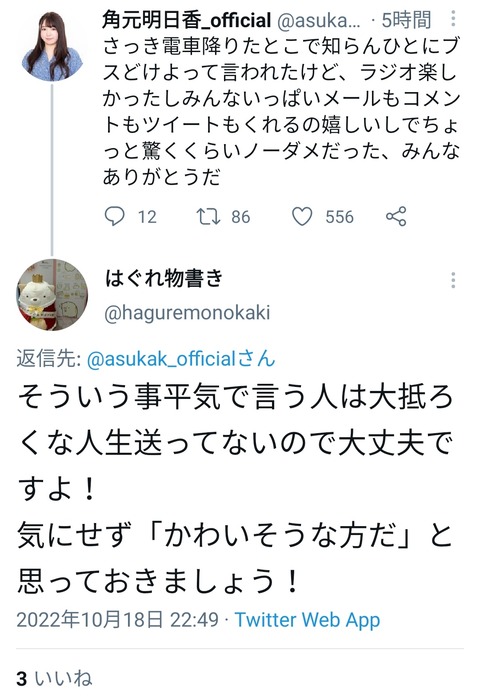
Task: Like the original tweet with heart icon
Action: [302, 217]
